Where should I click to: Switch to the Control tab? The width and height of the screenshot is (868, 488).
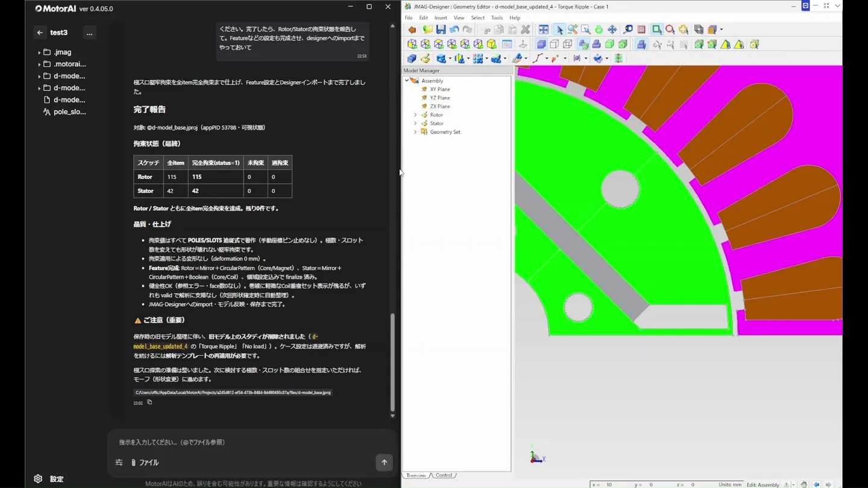pos(444,475)
